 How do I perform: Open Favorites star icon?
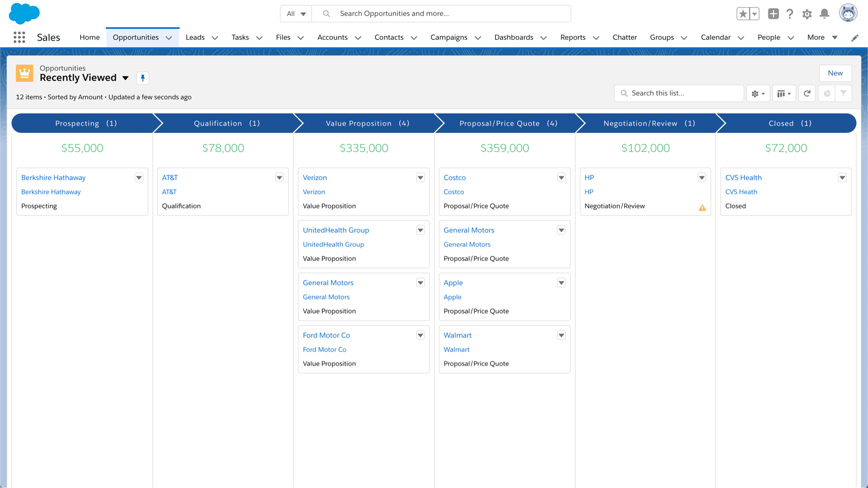[x=743, y=14]
